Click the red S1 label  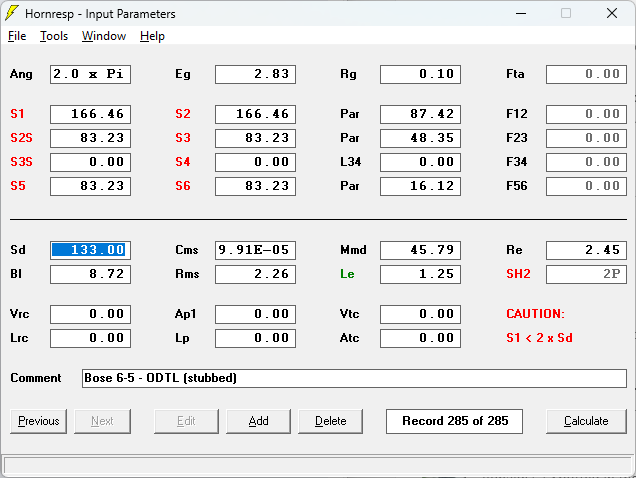tap(17, 114)
